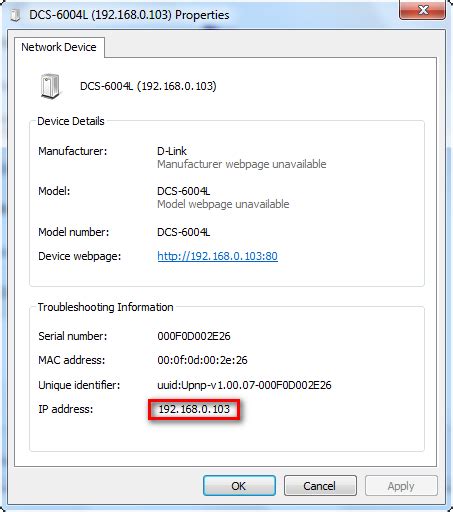
Task: Open the device webpage link http://192.168.0.103:80
Action: point(217,256)
